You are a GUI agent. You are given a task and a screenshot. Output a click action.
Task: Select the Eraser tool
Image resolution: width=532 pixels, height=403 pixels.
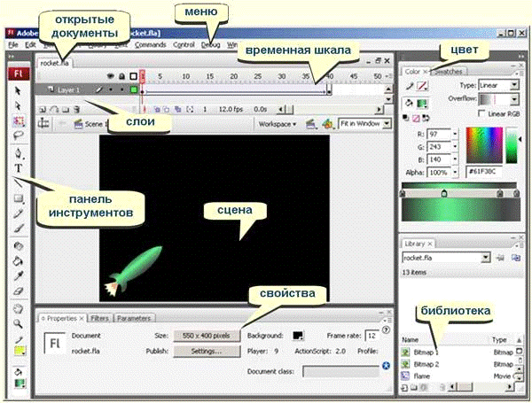coord(19,291)
